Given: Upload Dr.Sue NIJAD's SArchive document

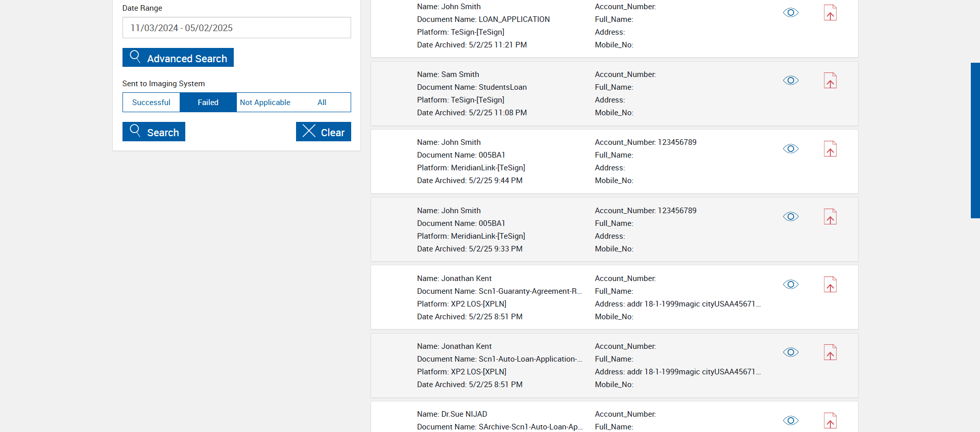Looking at the screenshot, I should (830, 421).
